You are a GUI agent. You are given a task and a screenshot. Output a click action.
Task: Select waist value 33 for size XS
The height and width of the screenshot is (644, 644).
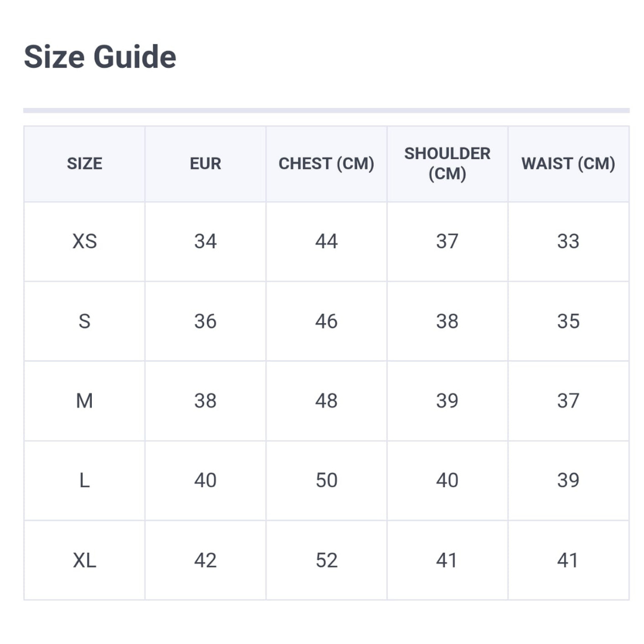(568, 241)
